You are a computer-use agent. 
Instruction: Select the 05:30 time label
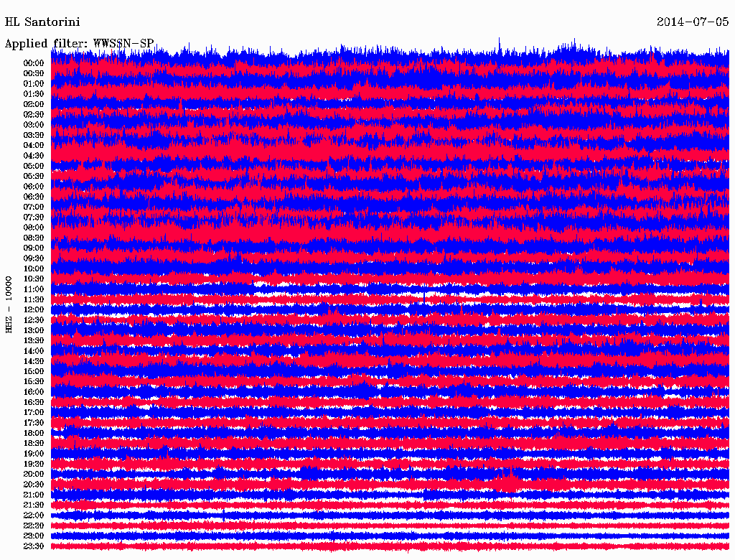(34, 177)
